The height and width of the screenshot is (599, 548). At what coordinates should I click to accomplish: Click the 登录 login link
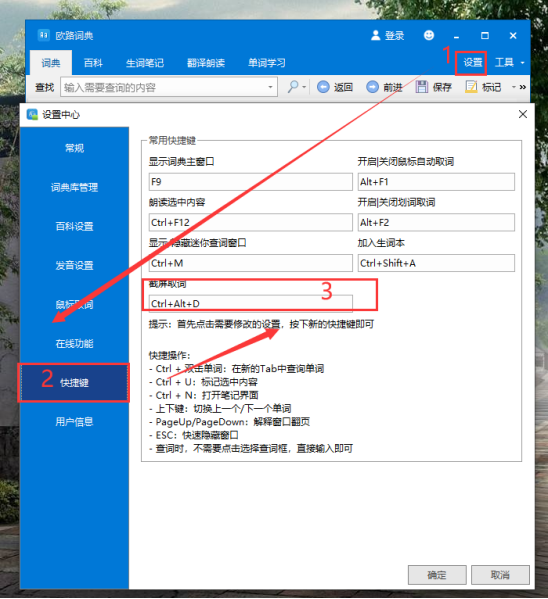pos(394,36)
